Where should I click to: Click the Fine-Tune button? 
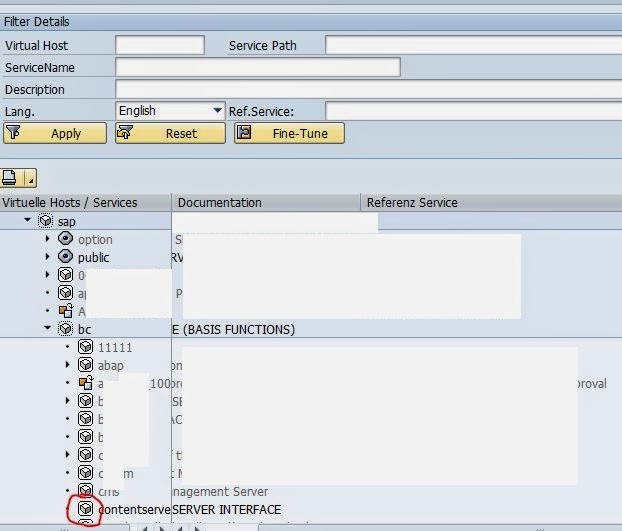coord(289,133)
